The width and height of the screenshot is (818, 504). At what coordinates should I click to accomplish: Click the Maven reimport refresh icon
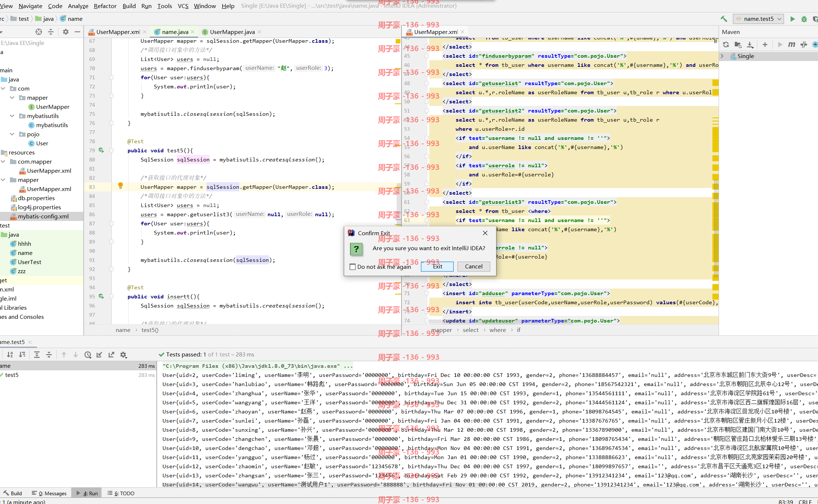coord(726,45)
